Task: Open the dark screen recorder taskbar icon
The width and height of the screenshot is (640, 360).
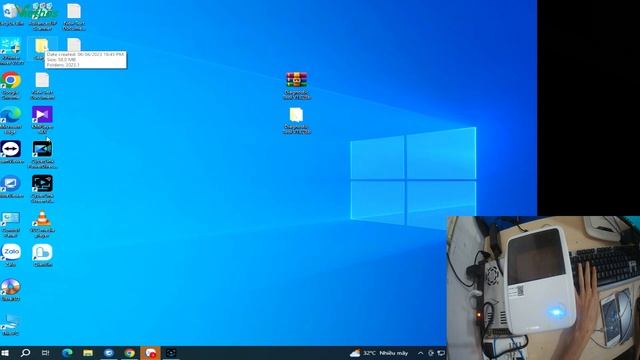Action: coord(171,353)
